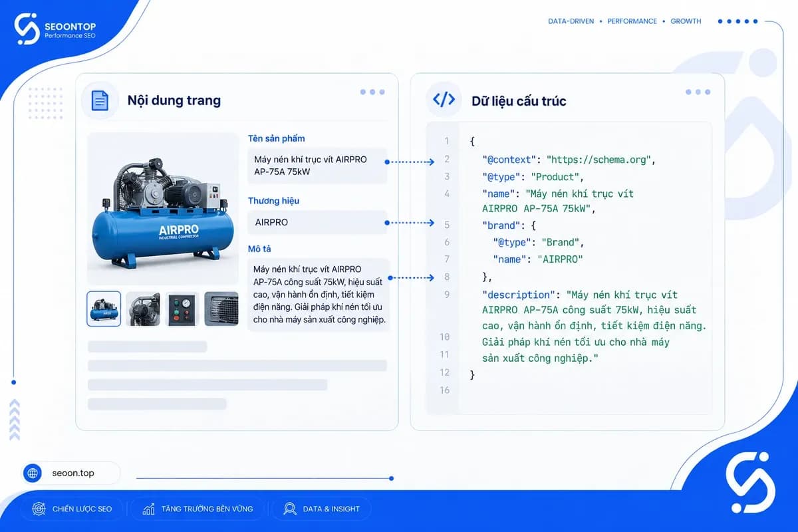Click the Chiến lược SEO button

pyautogui.click(x=72, y=509)
